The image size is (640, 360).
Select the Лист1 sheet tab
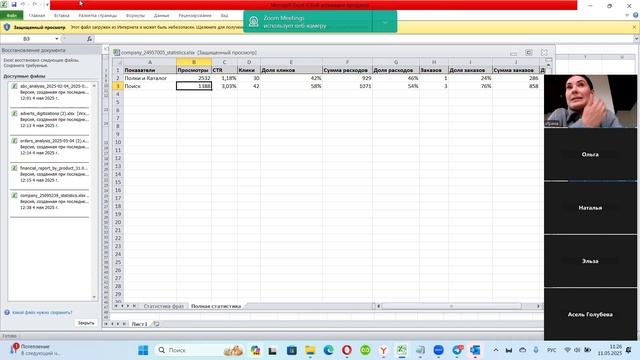pyautogui.click(x=139, y=324)
